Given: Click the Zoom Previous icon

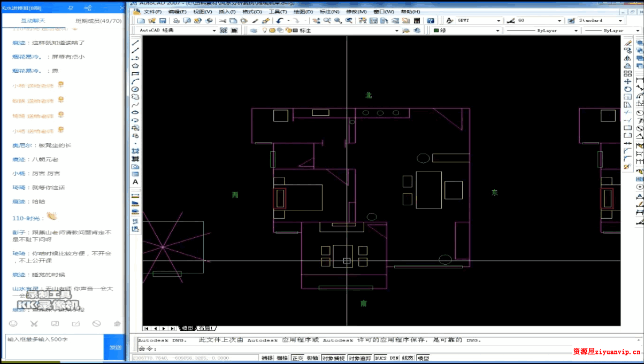Looking at the screenshot, I should coord(348,21).
